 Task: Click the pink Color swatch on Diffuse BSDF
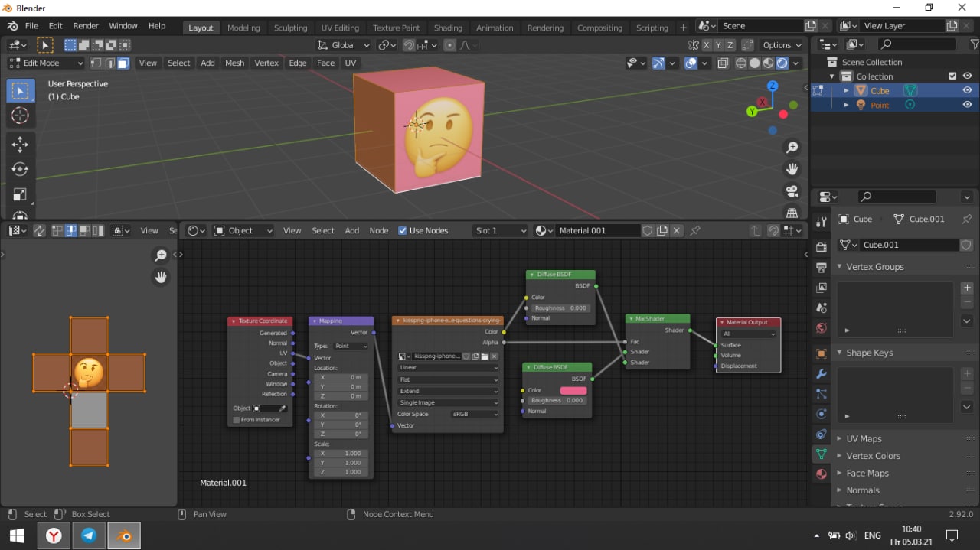coord(573,390)
